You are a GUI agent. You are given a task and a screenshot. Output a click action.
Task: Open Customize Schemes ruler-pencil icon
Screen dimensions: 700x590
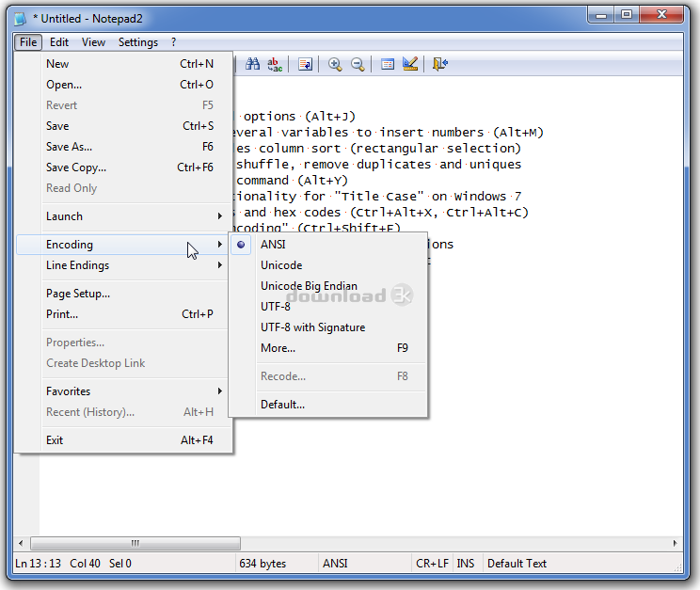click(410, 64)
